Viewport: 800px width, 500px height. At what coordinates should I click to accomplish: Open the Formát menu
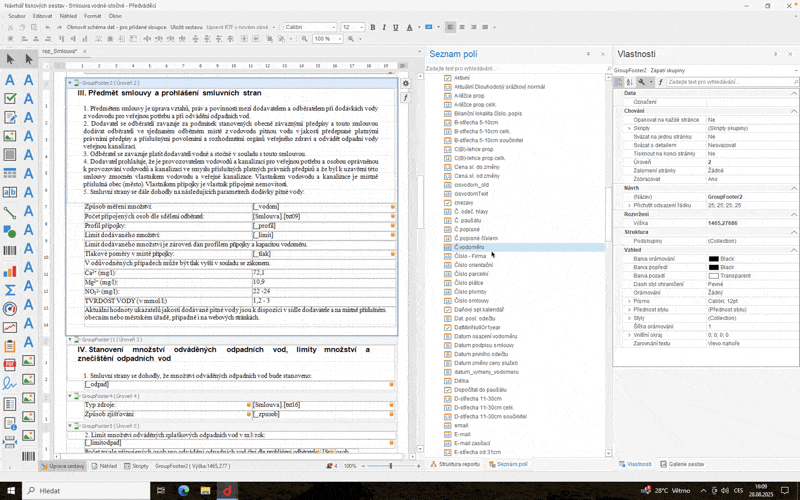coord(92,16)
